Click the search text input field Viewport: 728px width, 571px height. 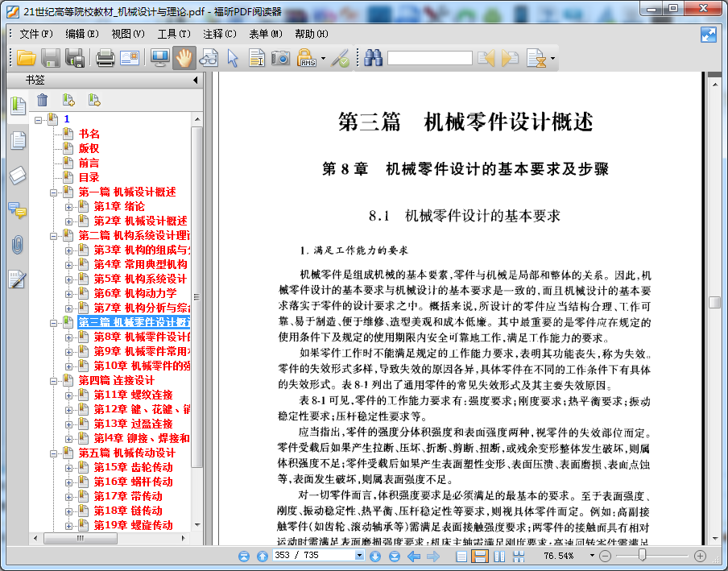click(x=430, y=58)
